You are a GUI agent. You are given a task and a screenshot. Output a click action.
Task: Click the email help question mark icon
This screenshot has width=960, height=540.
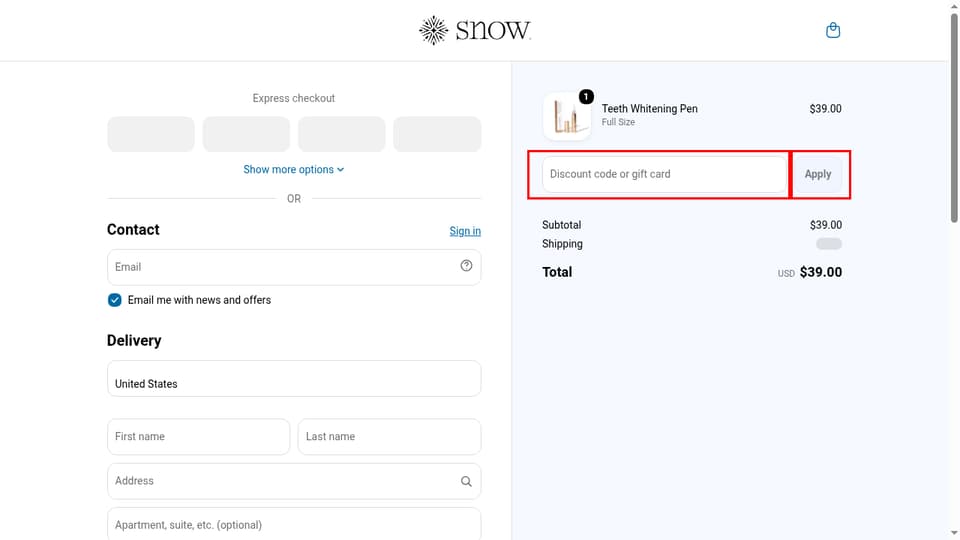click(467, 266)
